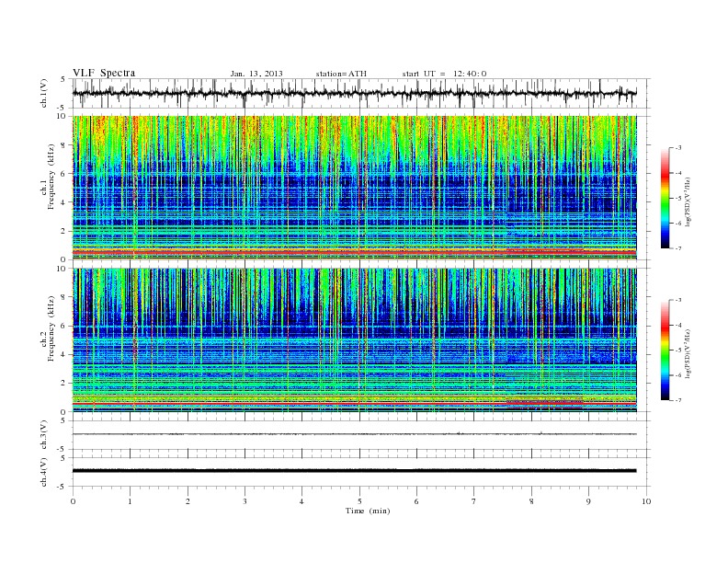
Task: Click the "4" kHz tick on the ch.2 frequency axis
Action: [x=64, y=354]
